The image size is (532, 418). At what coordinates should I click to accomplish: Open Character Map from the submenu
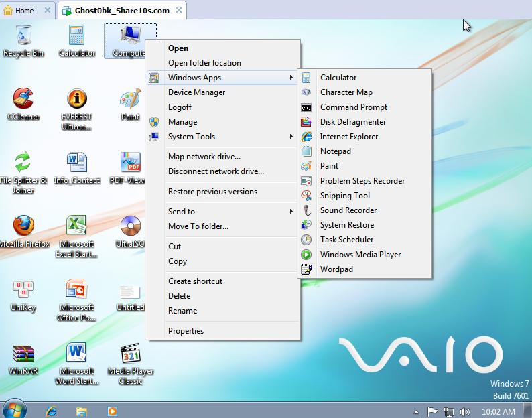point(364,92)
